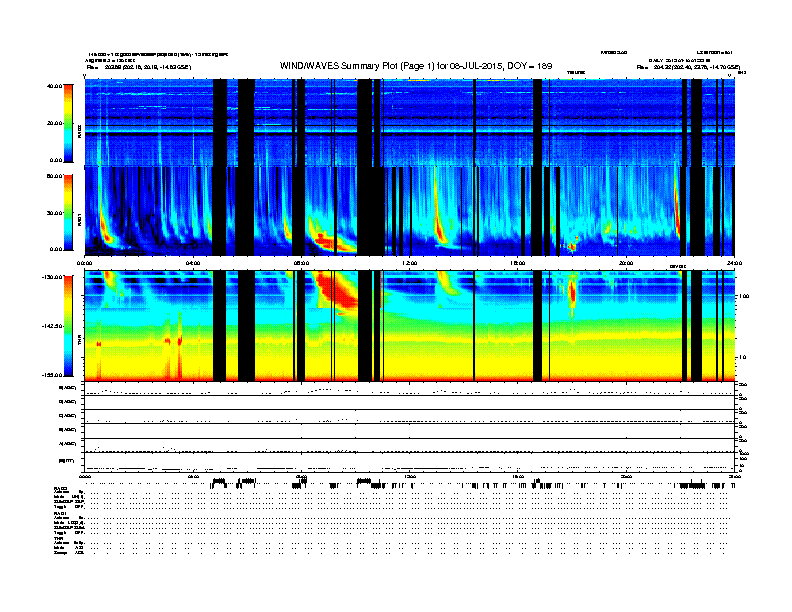Click the -130.00 label on TNR color bar
This screenshot has height=612, width=792.
pos(52,277)
